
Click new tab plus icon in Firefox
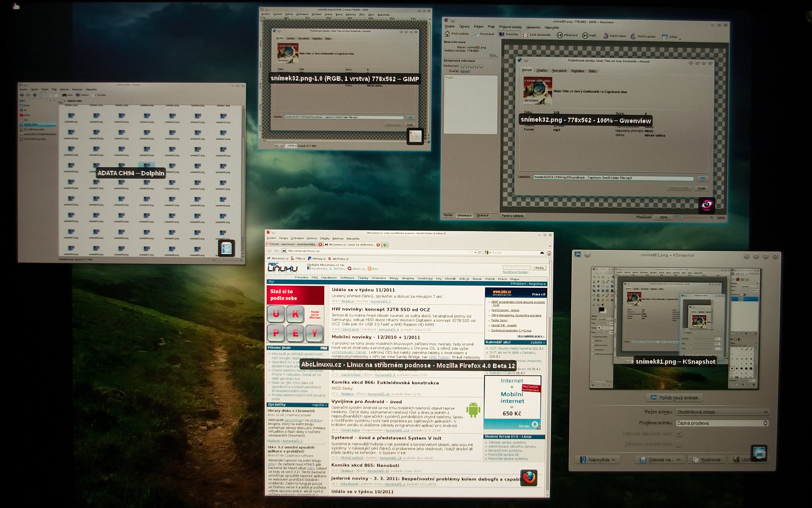pos(385,245)
